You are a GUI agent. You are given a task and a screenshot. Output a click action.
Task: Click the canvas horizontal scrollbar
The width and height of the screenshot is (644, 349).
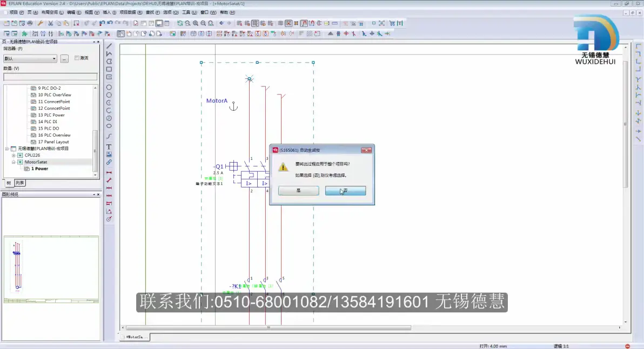click(x=268, y=327)
